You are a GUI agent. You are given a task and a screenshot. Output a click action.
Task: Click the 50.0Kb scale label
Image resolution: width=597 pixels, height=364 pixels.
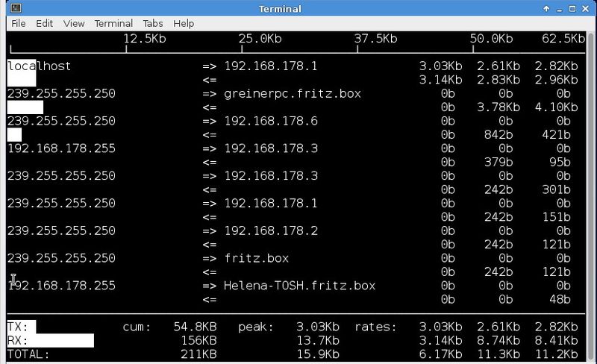pos(491,39)
